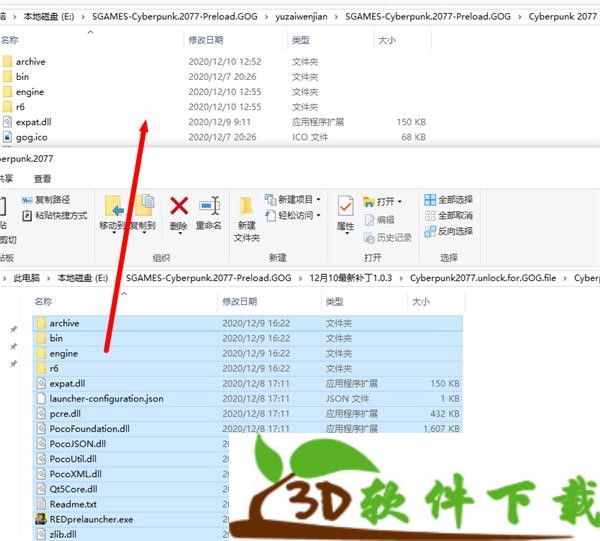Select gog.ico file in top window
Screen dimensions: 600x541
point(32,137)
